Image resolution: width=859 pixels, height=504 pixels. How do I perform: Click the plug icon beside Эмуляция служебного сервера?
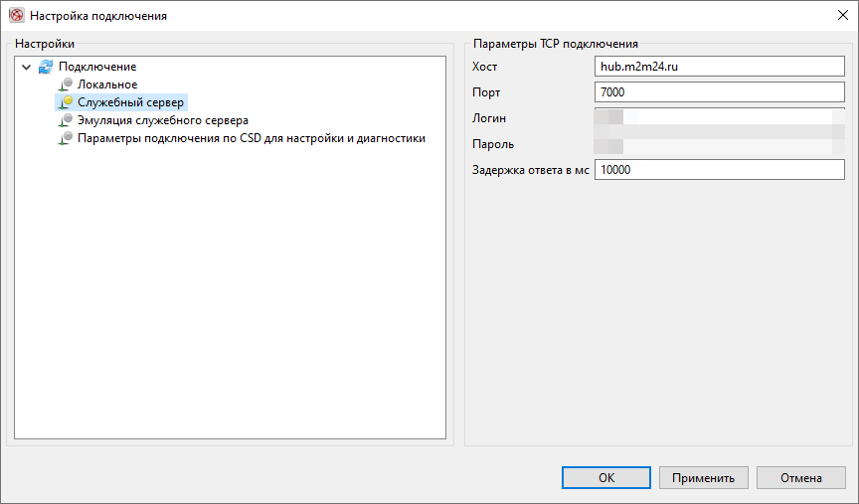point(66,120)
